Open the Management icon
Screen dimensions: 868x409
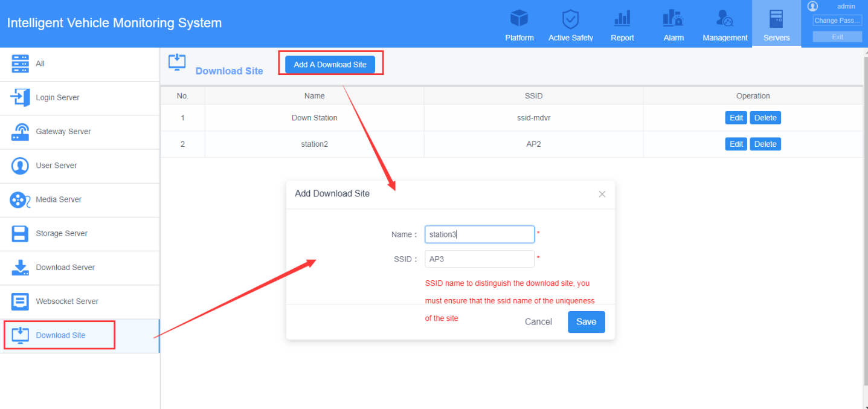[x=725, y=18]
